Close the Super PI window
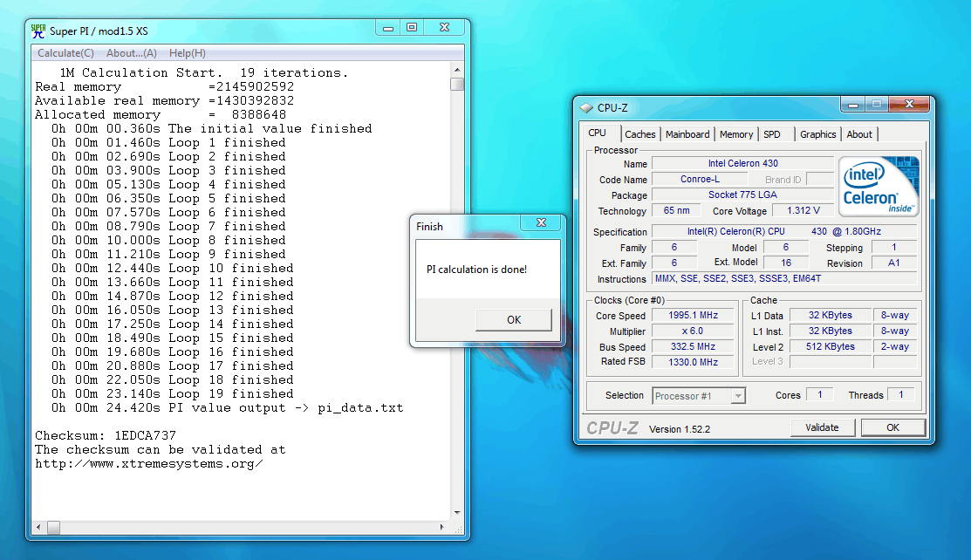 tap(445, 28)
